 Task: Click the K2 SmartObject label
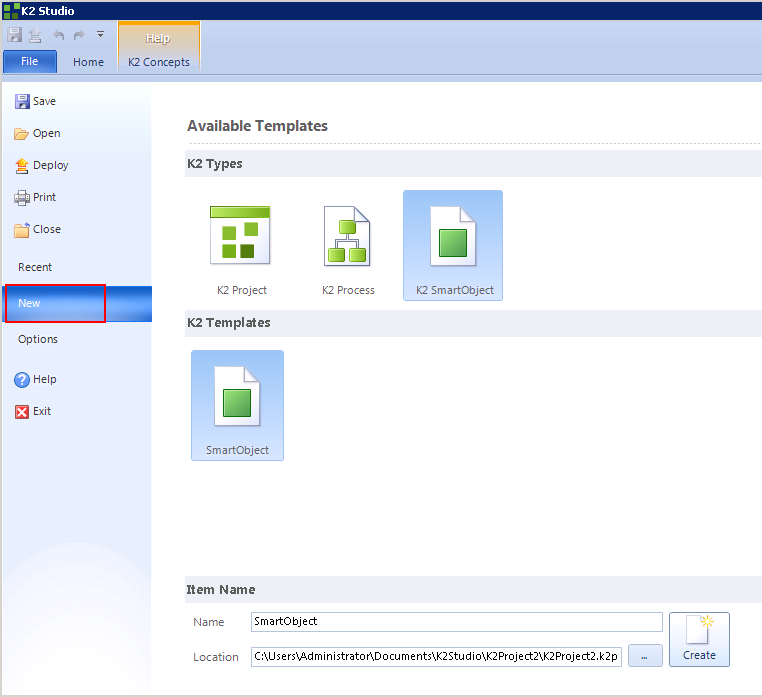pyautogui.click(x=455, y=290)
